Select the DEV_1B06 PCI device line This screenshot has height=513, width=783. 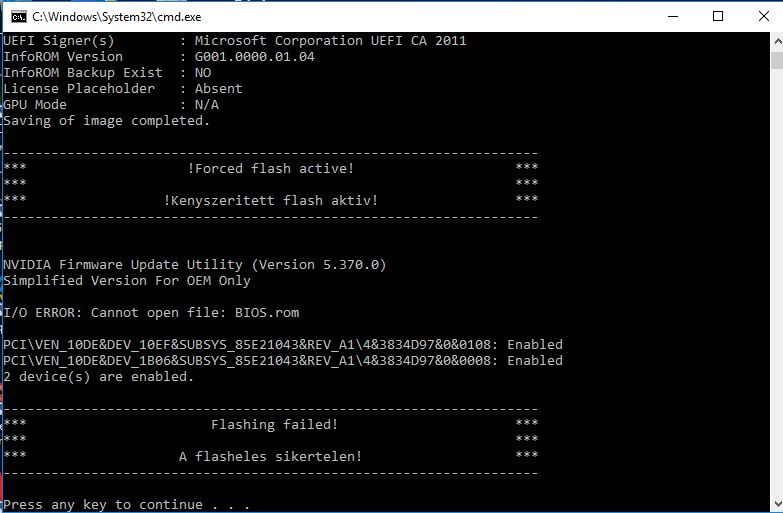[x=283, y=361]
